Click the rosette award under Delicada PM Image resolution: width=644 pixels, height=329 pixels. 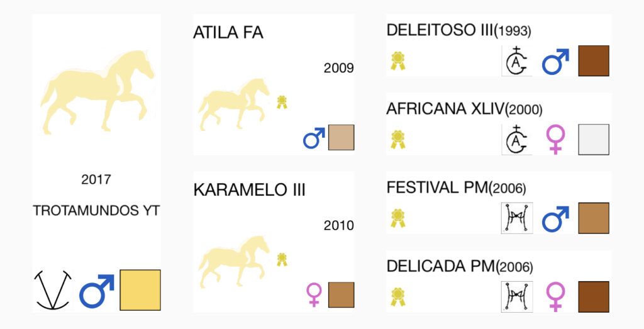click(x=397, y=297)
